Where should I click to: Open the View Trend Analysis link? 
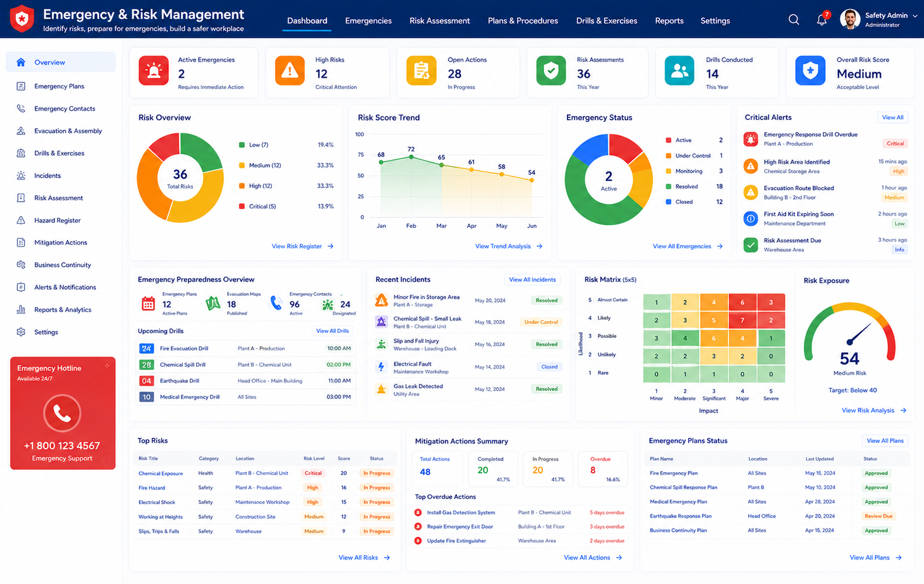coord(509,247)
